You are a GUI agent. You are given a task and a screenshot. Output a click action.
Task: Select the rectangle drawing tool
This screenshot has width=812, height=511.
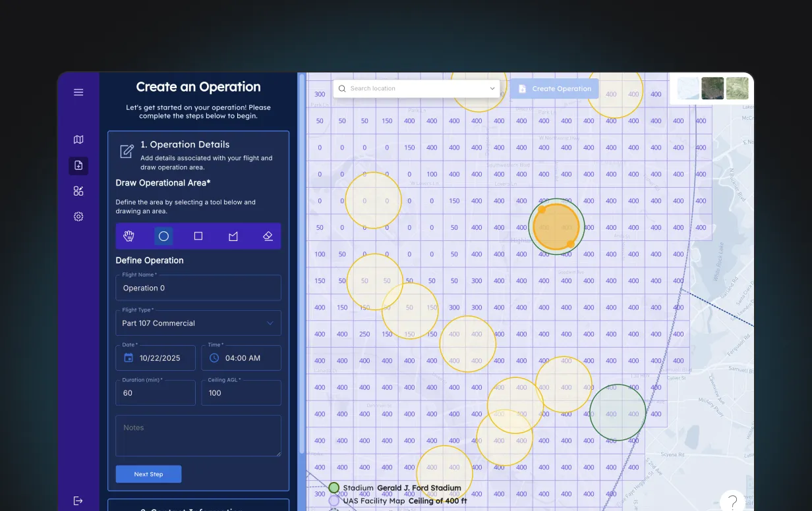(198, 236)
